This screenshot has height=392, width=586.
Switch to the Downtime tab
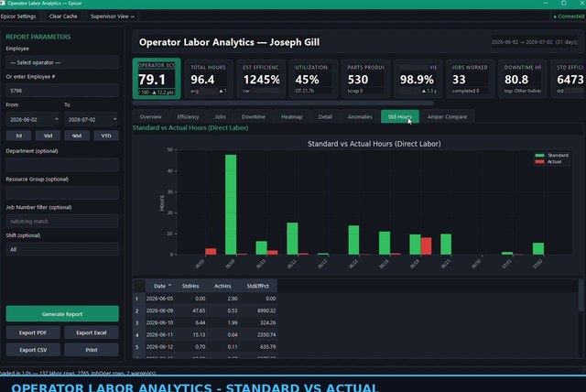[x=254, y=116]
